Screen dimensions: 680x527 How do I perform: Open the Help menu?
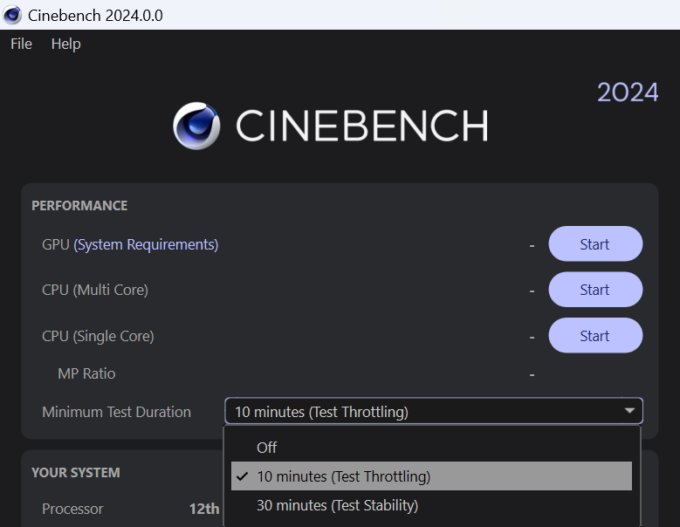[x=66, y=44]
